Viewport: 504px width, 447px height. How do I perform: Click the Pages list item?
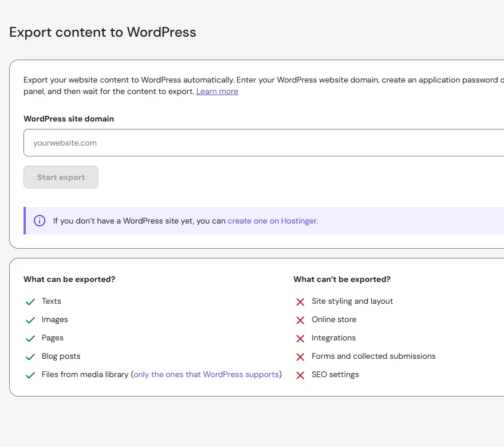(x=52, y=338)
